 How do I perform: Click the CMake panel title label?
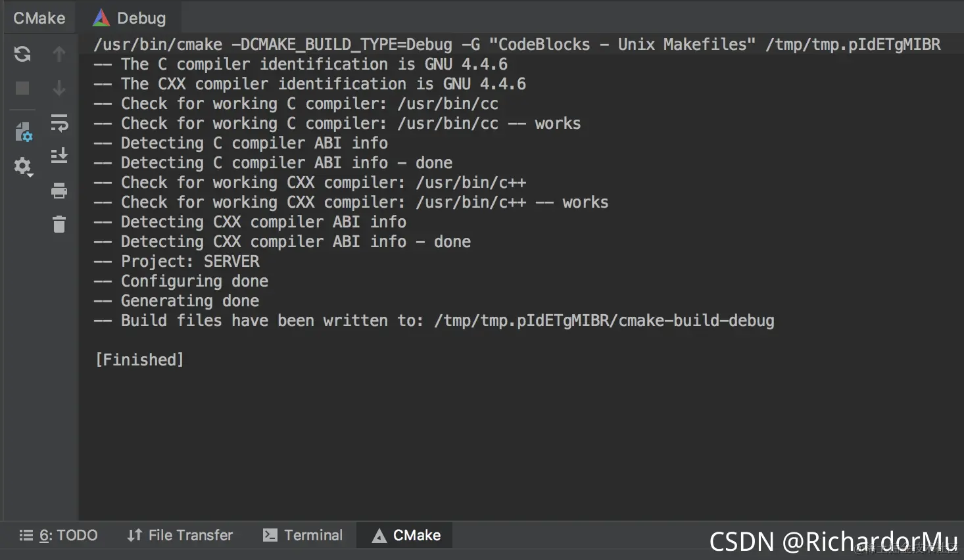coord(39,18)
